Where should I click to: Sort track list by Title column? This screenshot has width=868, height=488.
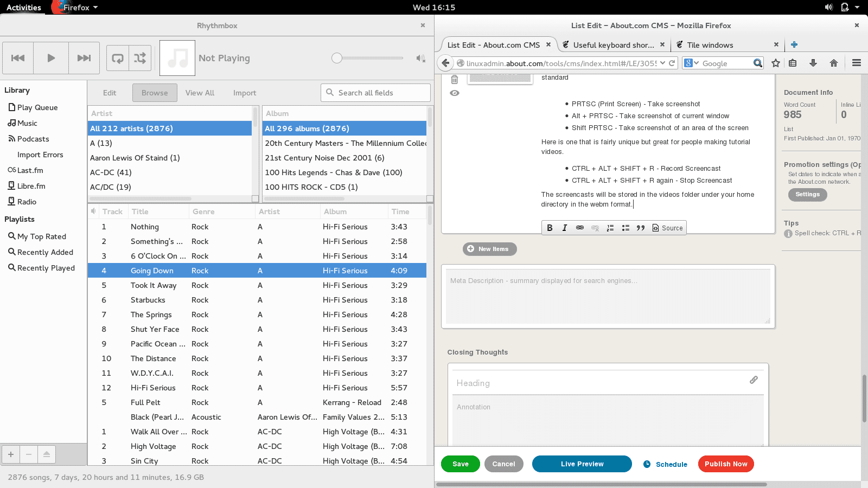click(x=158, y=211)
